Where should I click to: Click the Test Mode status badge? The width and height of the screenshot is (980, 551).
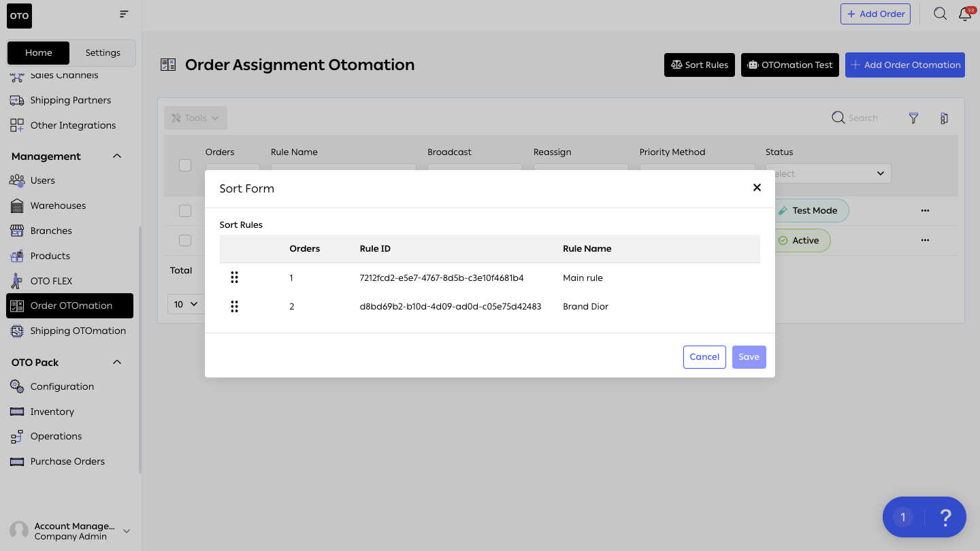pos(812,211)
